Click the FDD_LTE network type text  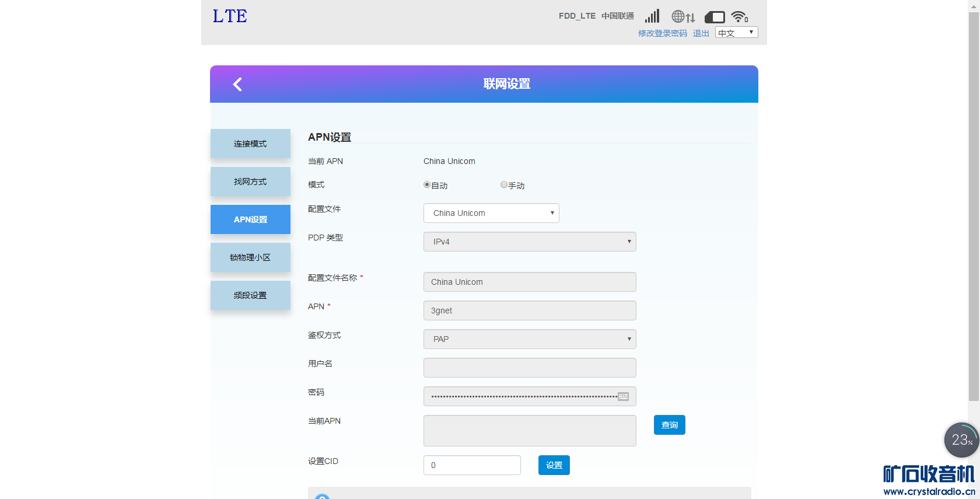coord(577,16)
